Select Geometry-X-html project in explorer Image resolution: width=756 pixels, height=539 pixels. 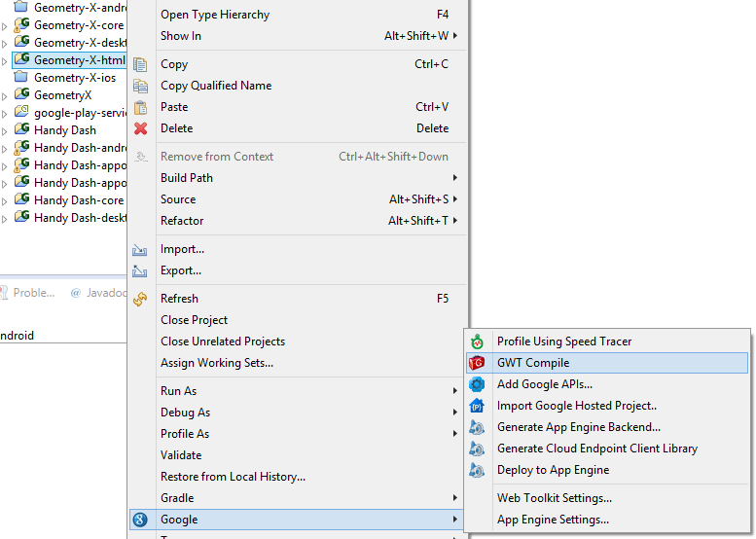(x=69, y=59)
